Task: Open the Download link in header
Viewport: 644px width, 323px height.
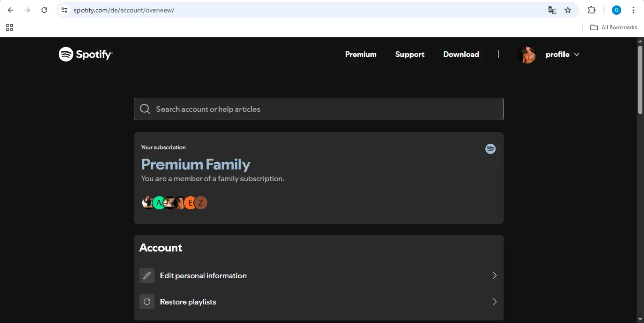Action: [461, 54]
